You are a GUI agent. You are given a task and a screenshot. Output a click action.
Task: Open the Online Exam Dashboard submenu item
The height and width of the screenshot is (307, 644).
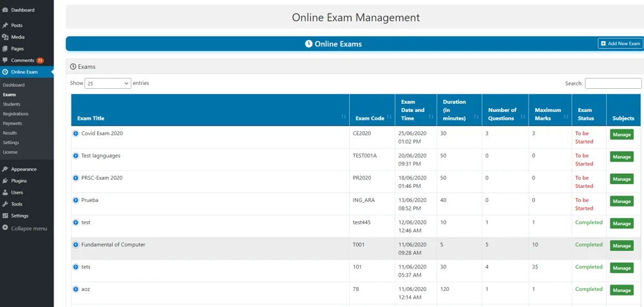[x=14, y=85]
